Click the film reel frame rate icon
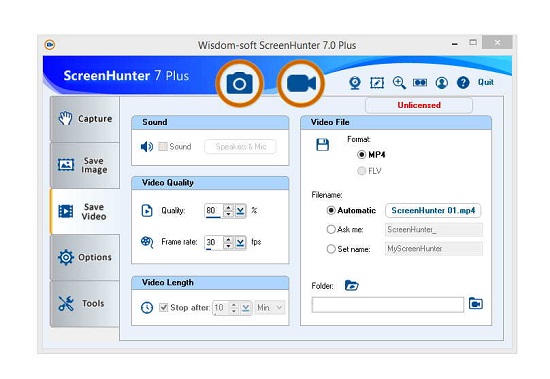Image resolution: width=550 pixels, height=379 pixels. coord(147,242)
